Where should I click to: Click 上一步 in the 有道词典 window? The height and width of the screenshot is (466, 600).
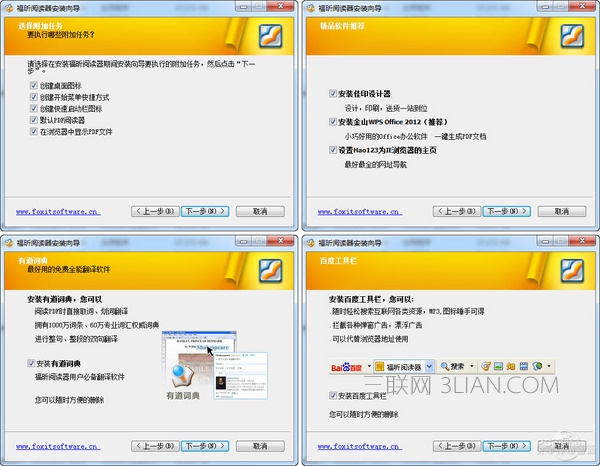pos(155,446)
